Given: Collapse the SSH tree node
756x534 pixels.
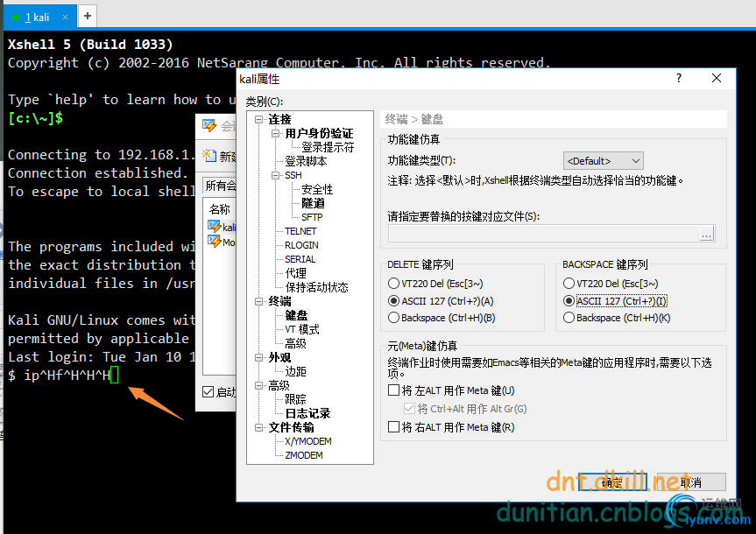Looking at the screenshot, I should pos(275,175).
